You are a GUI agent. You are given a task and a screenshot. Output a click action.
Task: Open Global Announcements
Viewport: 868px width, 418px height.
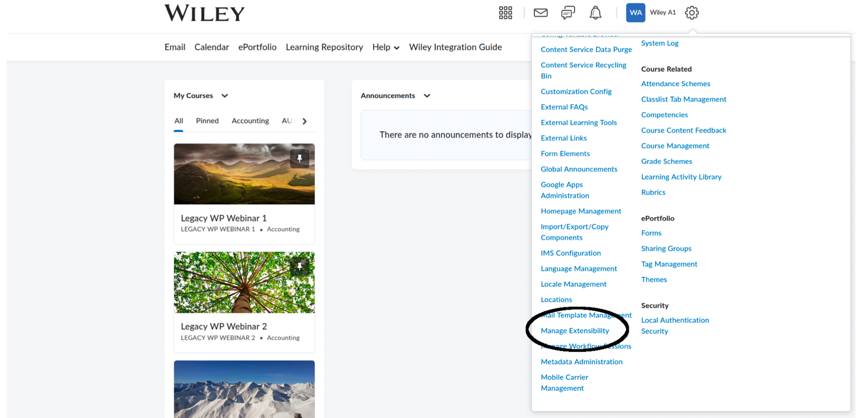coord(579,169)
